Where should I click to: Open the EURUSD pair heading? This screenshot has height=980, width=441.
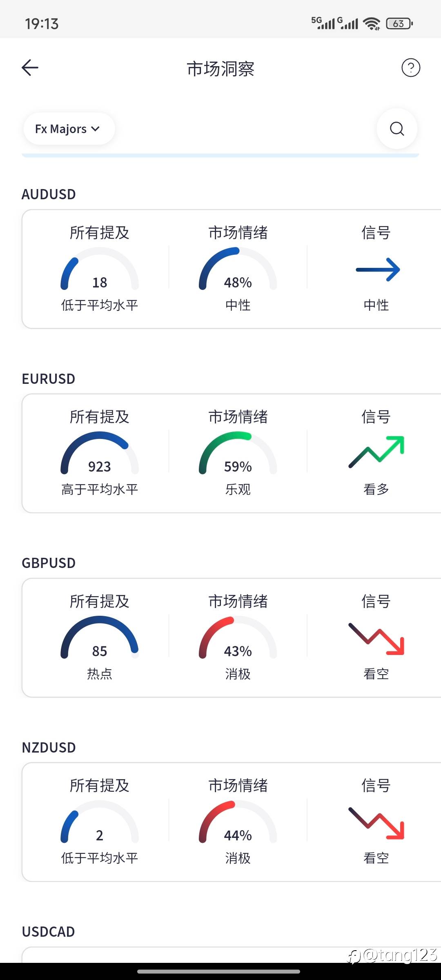(49, 379)
